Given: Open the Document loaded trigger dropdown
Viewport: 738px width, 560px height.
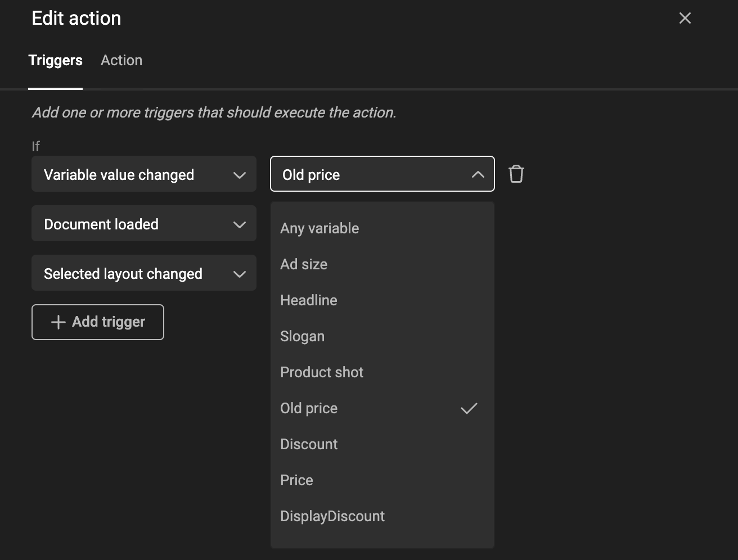Looking at the screenshot, I should tap(144, 224).
